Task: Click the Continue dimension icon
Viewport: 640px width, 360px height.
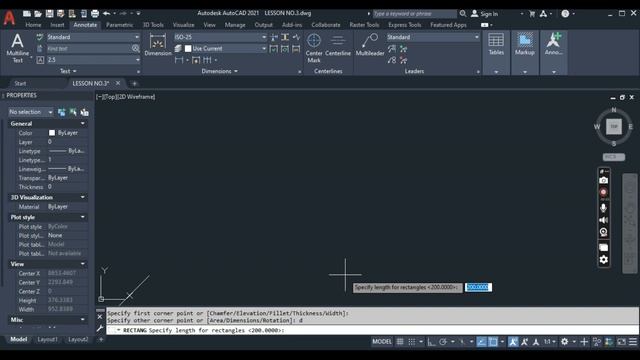Action: coord(207,60)
